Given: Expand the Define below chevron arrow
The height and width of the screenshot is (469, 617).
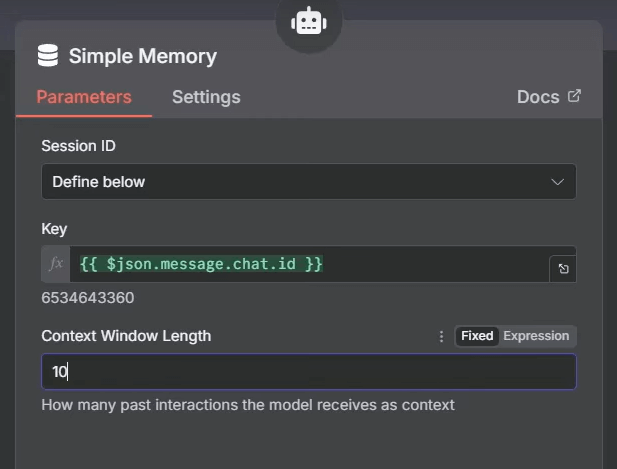Looking at the screenshot, I should [558, 182].
